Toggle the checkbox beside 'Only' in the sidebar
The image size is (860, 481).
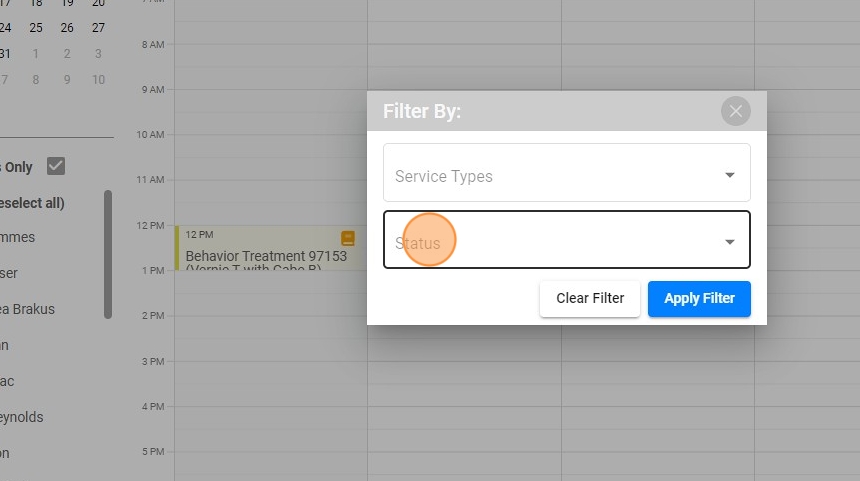(56, 167)
